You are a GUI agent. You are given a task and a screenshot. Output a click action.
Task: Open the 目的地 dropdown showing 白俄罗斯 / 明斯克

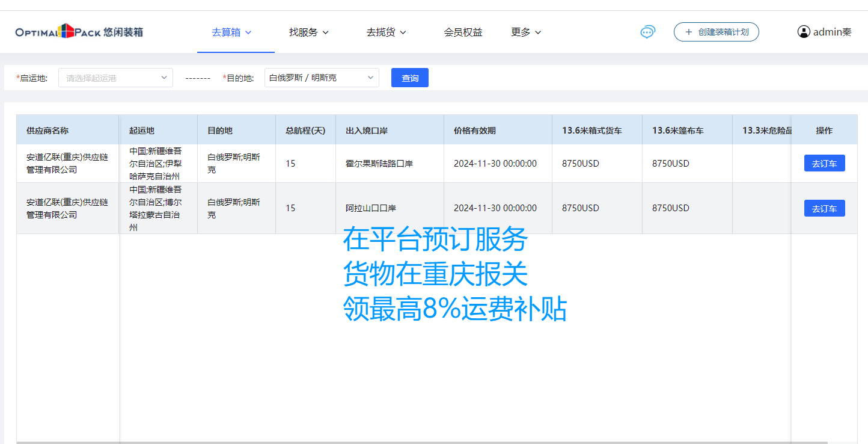[322, 78]
